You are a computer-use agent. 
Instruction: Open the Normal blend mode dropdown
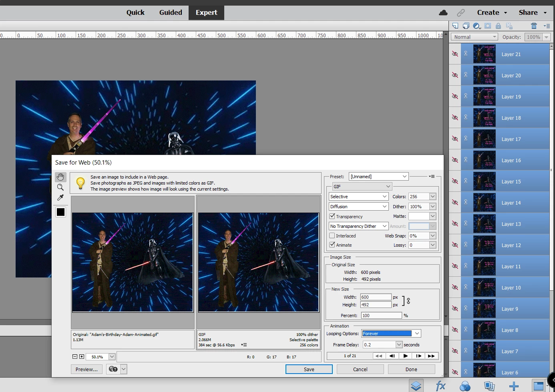(x=474, y=37)
